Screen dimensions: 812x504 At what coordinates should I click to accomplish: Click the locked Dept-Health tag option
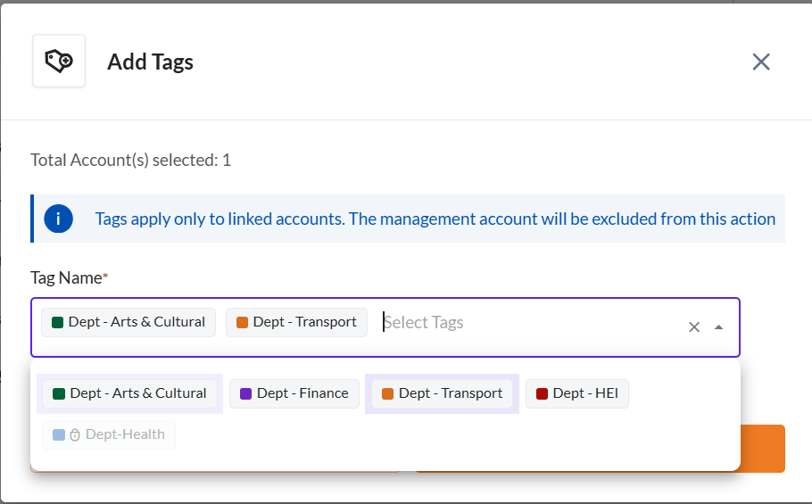click(x=109, y=434)
